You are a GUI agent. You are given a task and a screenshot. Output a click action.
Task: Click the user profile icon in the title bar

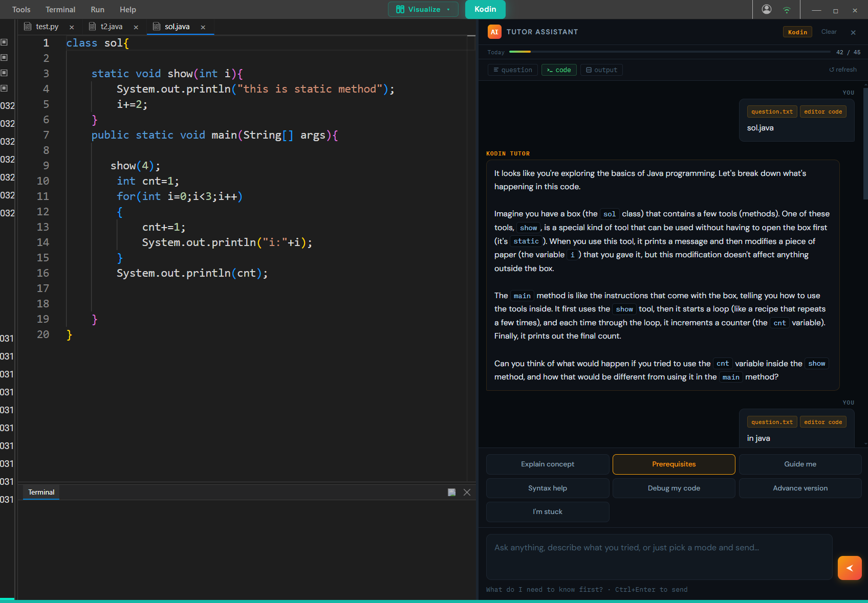click(767, 9)
